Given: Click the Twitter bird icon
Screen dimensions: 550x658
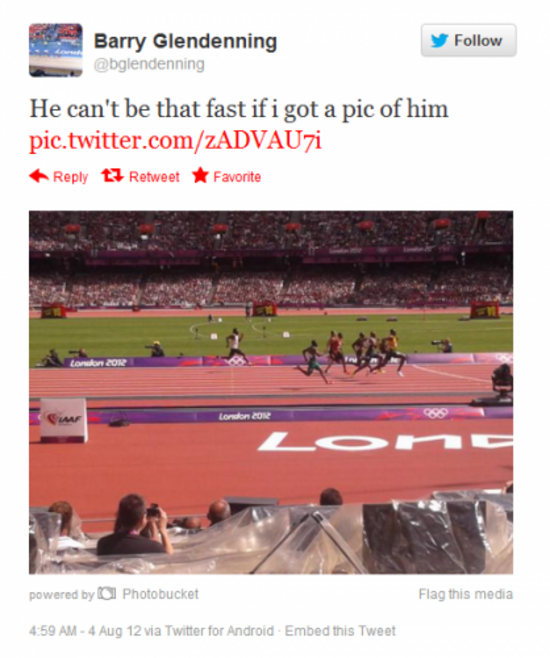Looking at the screenshot, I should [x=439, y=41].
